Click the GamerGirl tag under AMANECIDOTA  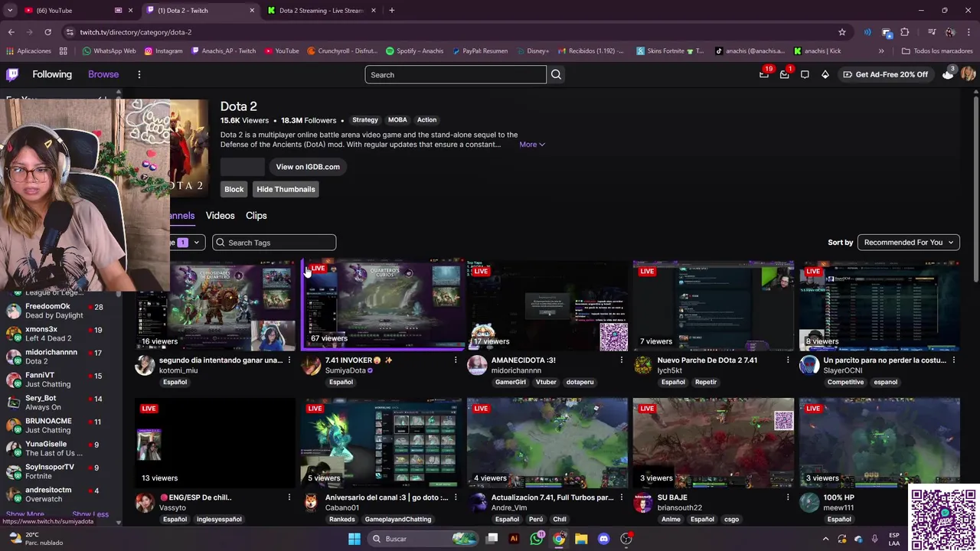pyautogui.click(x=511, y=382)
